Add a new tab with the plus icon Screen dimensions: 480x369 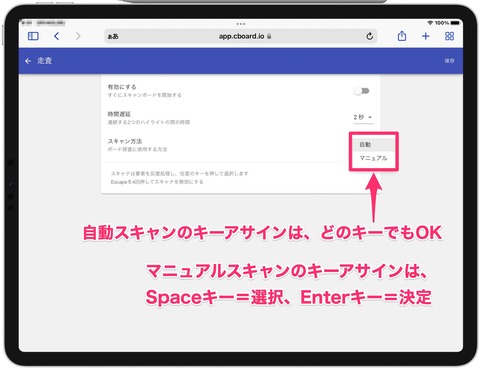coord(426,36)
